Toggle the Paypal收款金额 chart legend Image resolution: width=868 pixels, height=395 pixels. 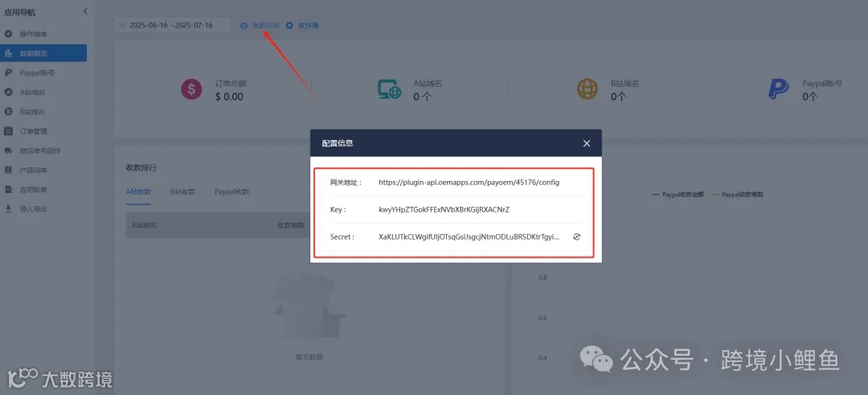click(x=678, y=195)
